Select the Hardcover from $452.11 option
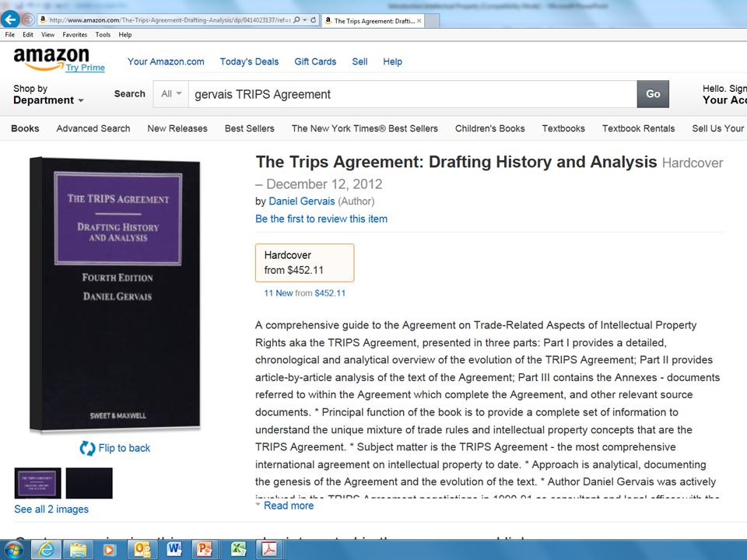This screenshot has width=747, height=560. click(x=304, y=263)
